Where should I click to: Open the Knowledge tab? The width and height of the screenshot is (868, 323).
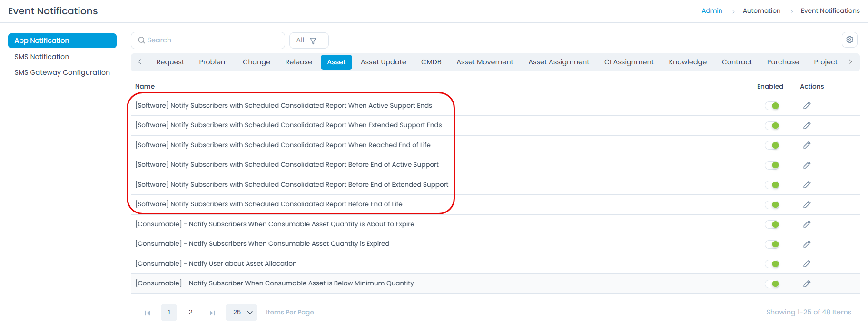tap(687, 62)
